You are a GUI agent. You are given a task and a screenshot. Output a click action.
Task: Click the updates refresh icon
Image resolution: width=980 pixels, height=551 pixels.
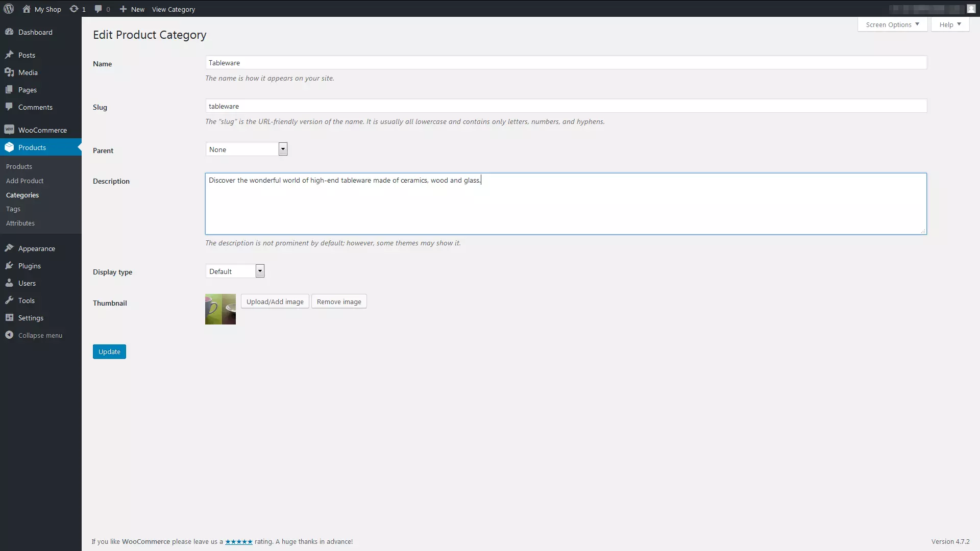point(74,9)
